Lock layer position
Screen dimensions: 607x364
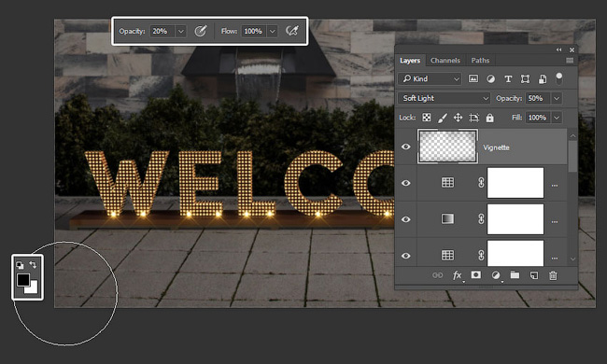tap(458, 118)
